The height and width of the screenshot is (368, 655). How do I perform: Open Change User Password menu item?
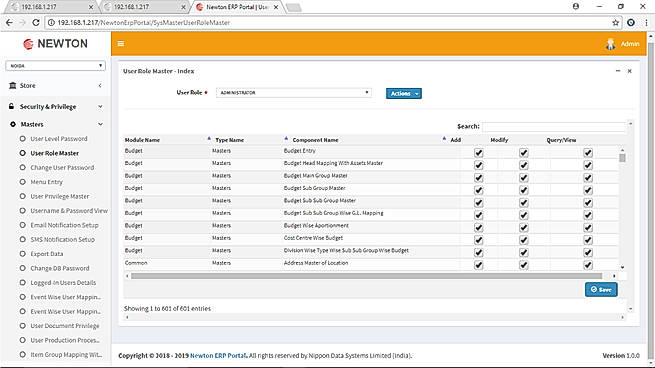coord(62,168)
